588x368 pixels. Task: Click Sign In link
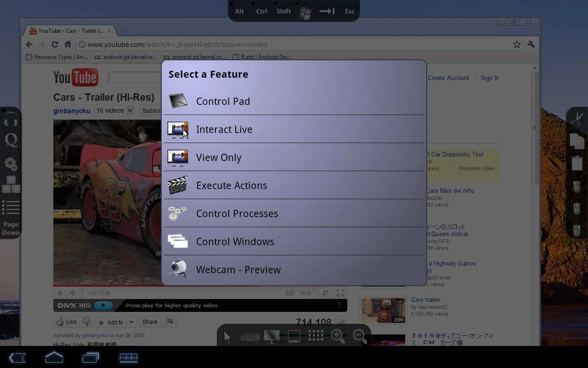(x=489, y=78)
